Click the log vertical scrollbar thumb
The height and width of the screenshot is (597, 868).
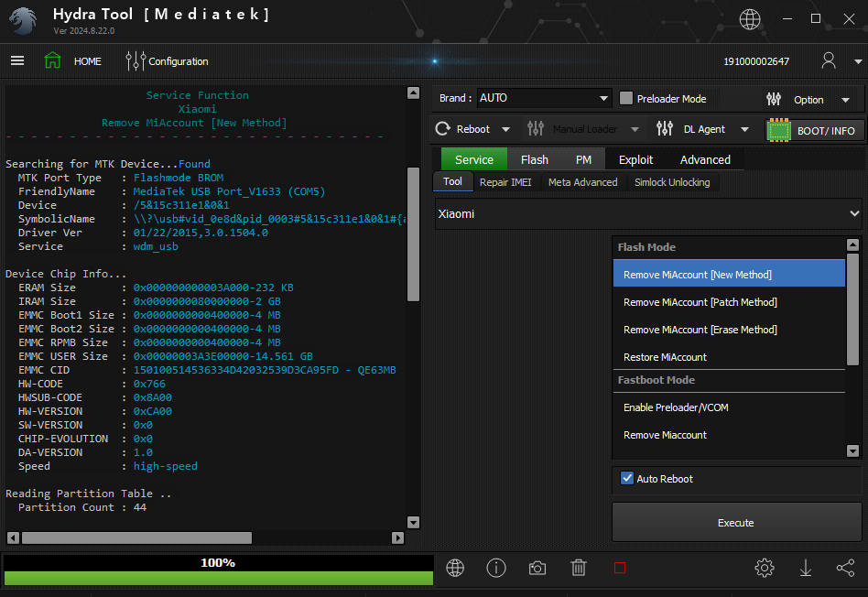point(413,233)
